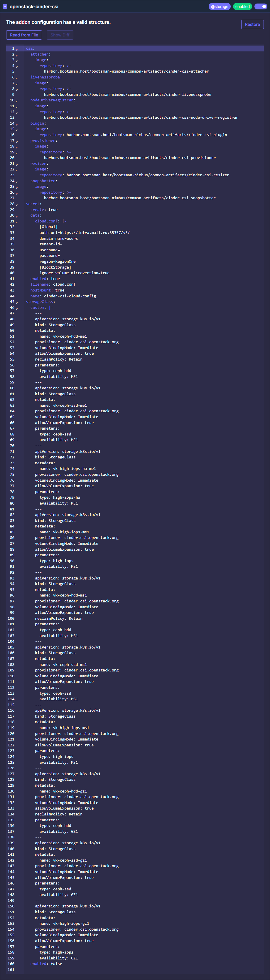The width and height of the screenshot is (270, 980).
Task: Collapse the attacher section fold arrow
Action: tap(17, 55)
